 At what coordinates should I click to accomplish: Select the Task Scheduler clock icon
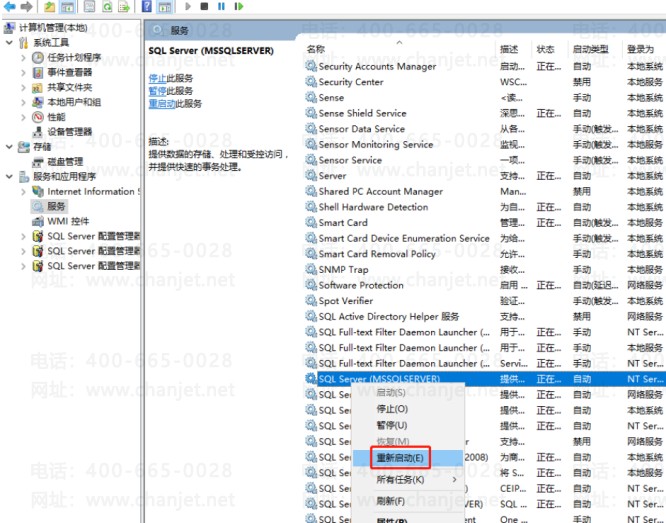38,57
